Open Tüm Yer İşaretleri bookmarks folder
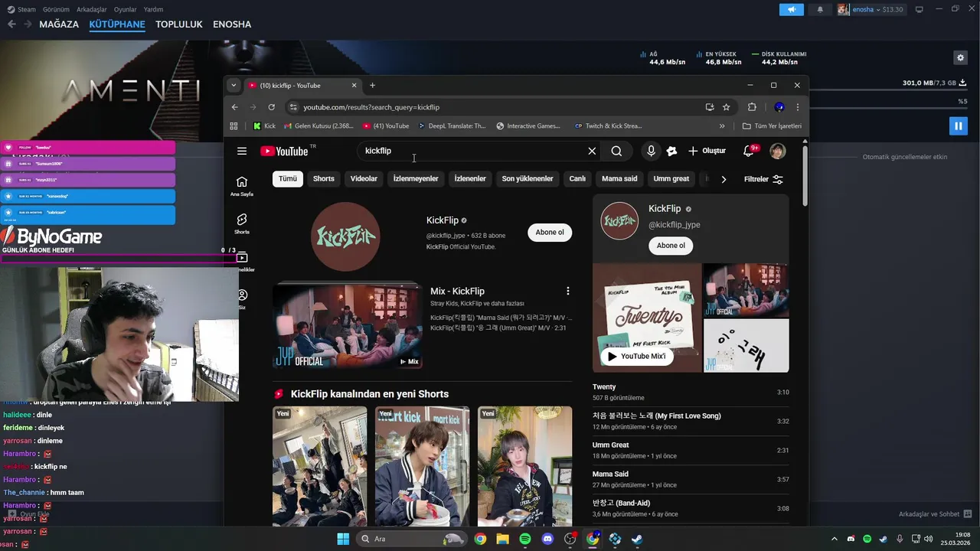This screenshot has height=551, width=980. 772,126
